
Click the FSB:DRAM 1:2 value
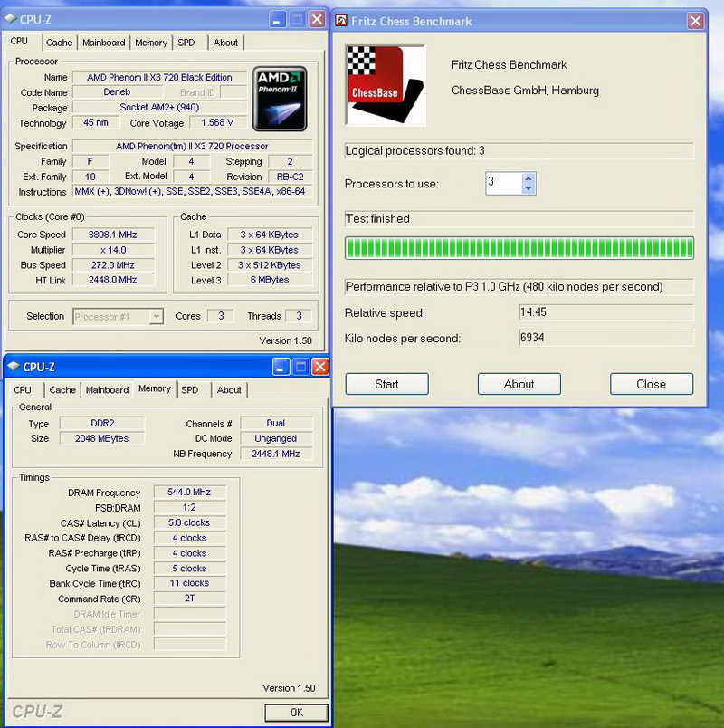(x=189, y=507)
